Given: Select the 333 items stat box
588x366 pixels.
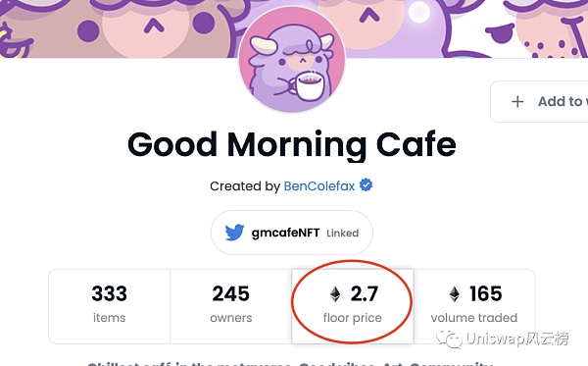Looking at the screenshot, I should 109,306.
